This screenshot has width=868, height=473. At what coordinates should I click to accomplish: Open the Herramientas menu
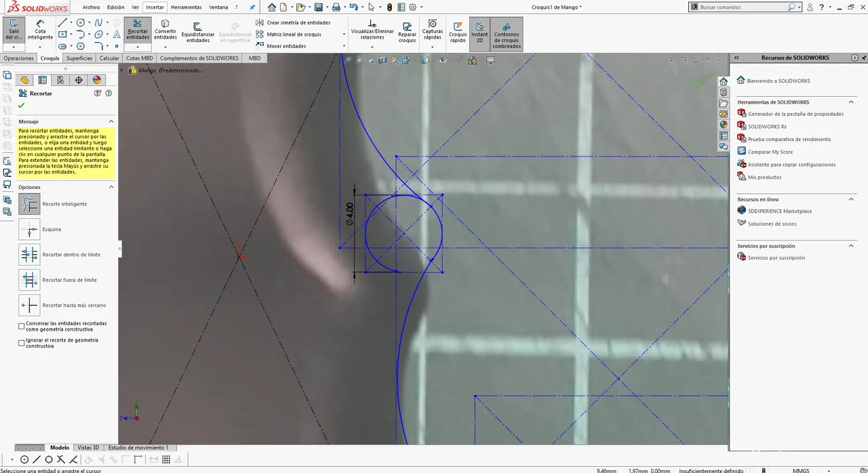pyautogui.click(x=186, y=7)
